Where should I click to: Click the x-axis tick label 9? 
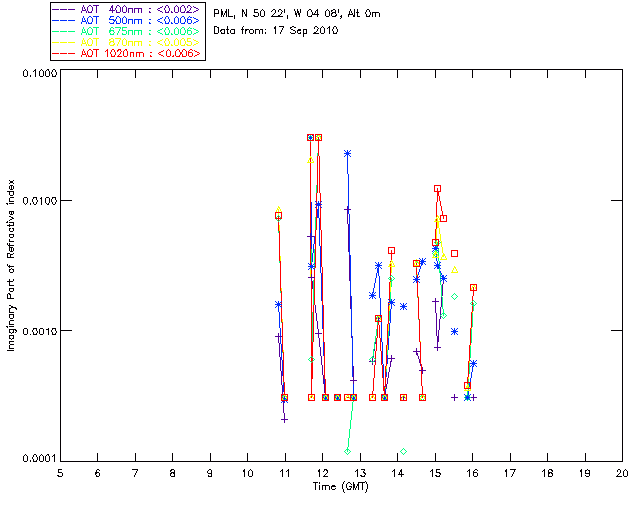(210, 473)
